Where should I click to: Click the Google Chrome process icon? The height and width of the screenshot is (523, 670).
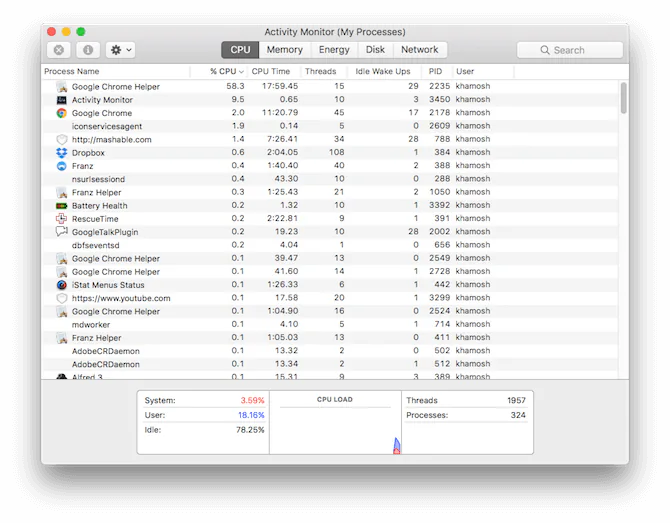(x=62, y=113)
